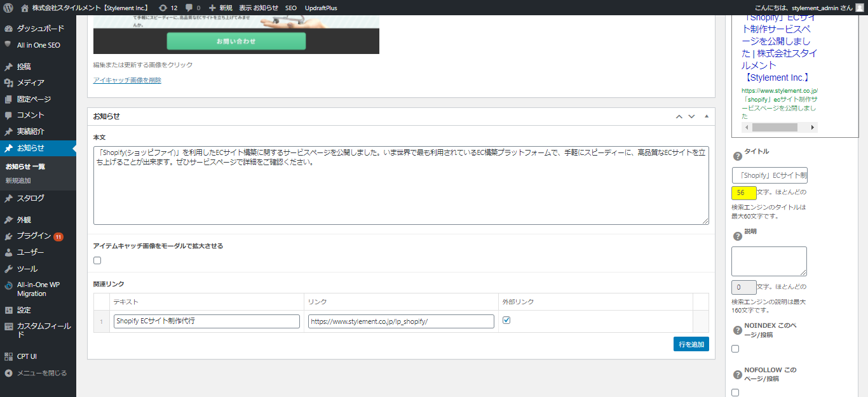Click the 行を追加 button

pyautogui.click(x=691, y=344)
